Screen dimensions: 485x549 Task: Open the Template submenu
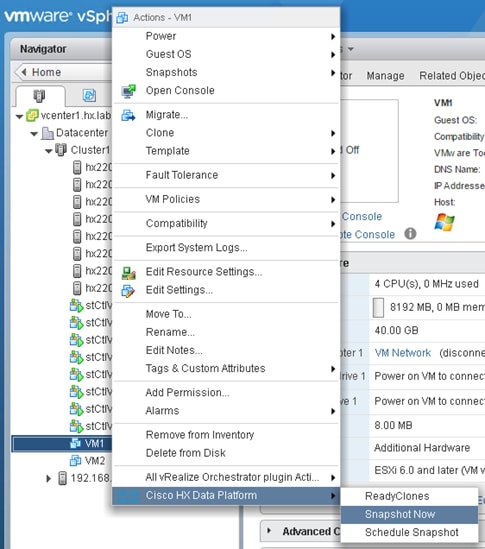coord(226,151)
